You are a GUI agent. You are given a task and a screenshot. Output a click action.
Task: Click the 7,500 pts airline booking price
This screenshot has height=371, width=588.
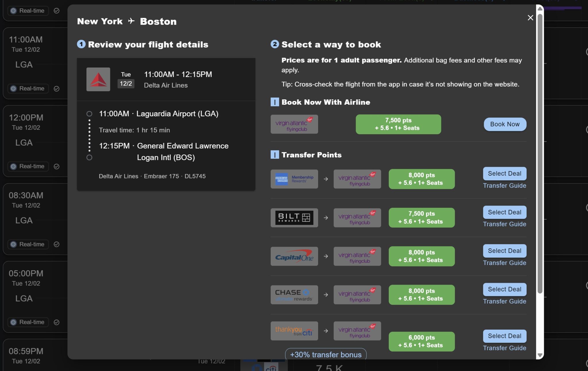pos(398,124)
